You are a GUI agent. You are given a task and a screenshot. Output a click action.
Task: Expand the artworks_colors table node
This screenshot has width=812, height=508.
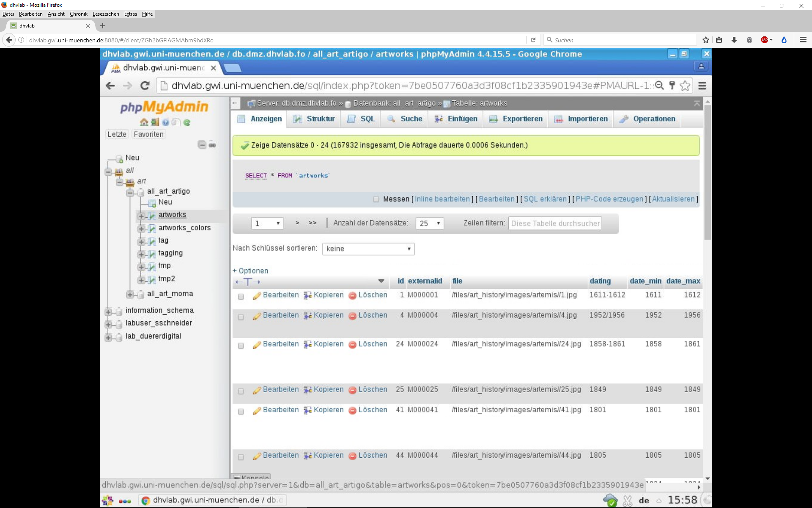coord(141,229)
